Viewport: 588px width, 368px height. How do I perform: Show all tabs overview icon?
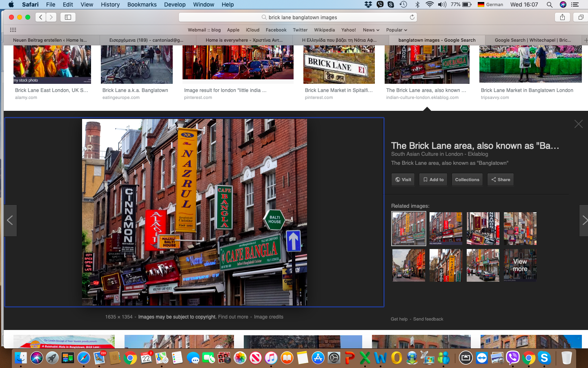(581, 17)
